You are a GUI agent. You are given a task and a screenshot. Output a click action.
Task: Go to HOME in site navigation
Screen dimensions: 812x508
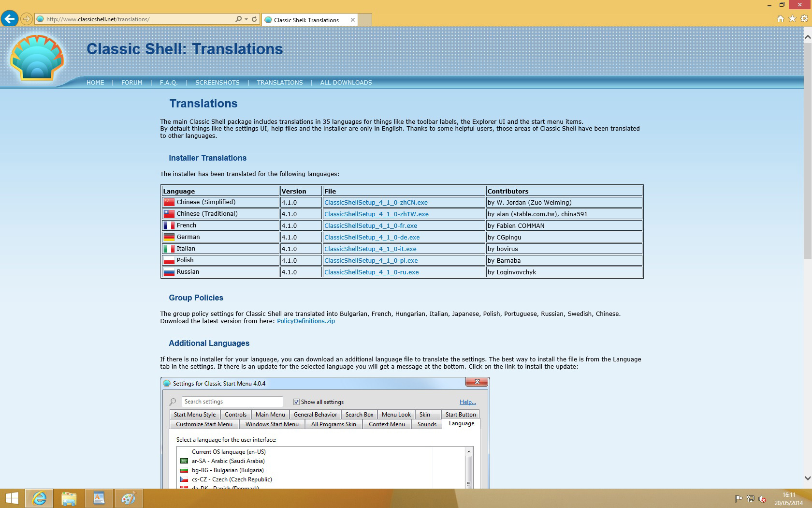click(x=95, y=83)
